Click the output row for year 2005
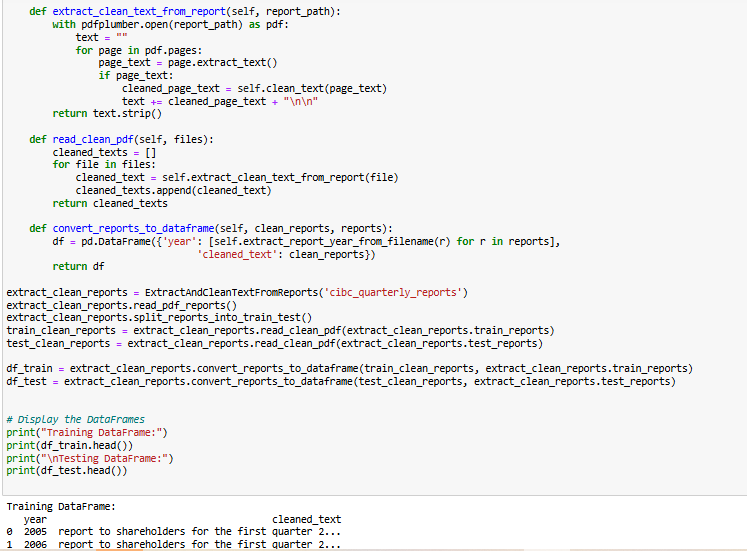Screen dimensions: 747x551 [173, 531]
